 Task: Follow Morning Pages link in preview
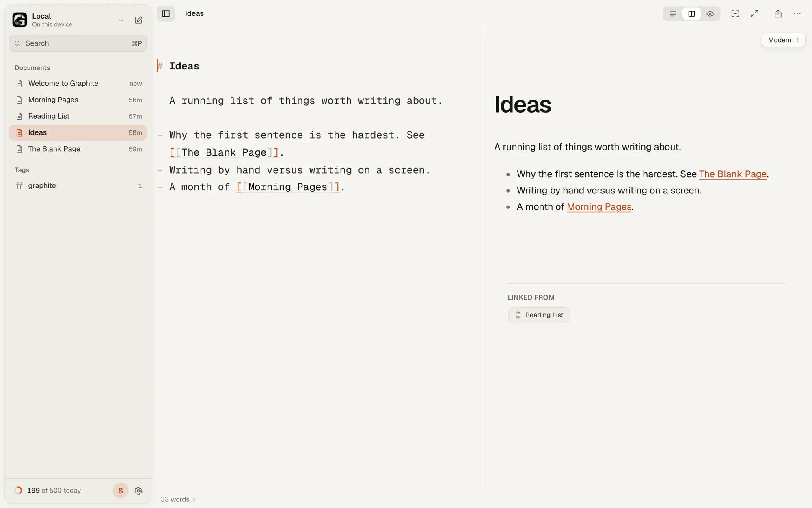click(599, 207)
